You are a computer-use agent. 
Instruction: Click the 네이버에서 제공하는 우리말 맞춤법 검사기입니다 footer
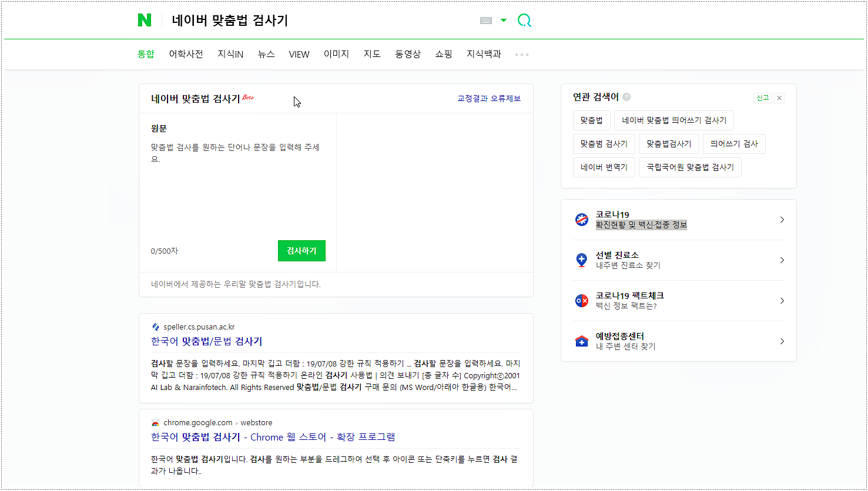tap(236, 284)
